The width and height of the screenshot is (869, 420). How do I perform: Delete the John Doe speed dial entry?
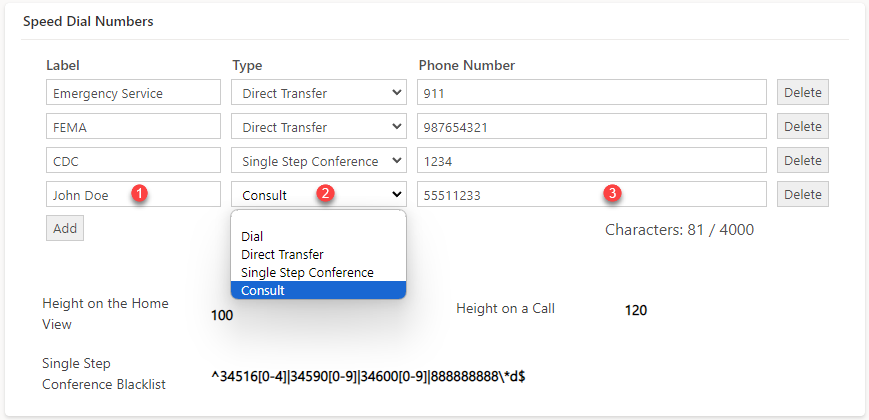click(802, 194)
